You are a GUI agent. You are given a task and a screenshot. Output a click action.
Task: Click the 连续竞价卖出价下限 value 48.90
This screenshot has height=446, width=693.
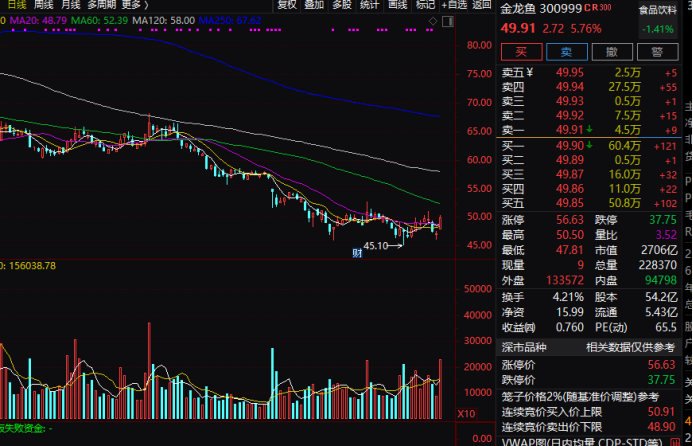tap(662, 427)
